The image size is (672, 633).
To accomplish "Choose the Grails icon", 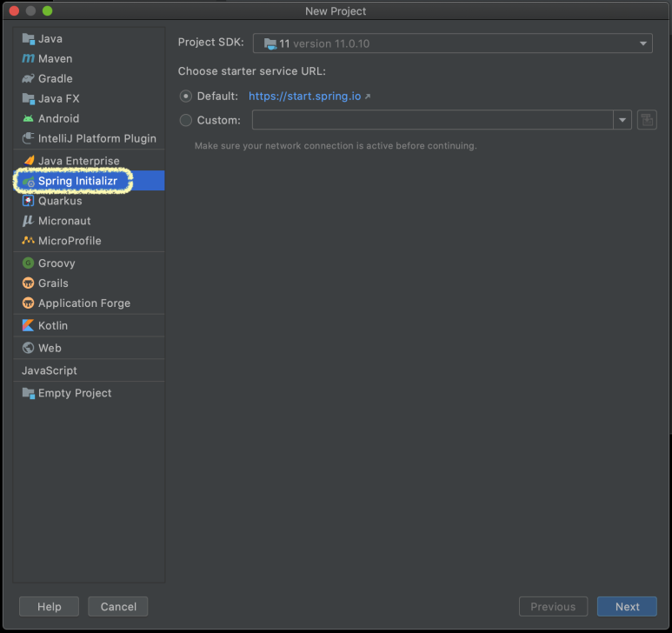I will 29,283.
